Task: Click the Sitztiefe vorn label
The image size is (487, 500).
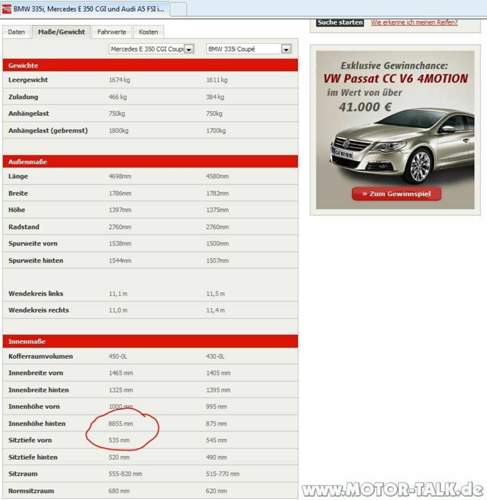Action: (30, 440)
